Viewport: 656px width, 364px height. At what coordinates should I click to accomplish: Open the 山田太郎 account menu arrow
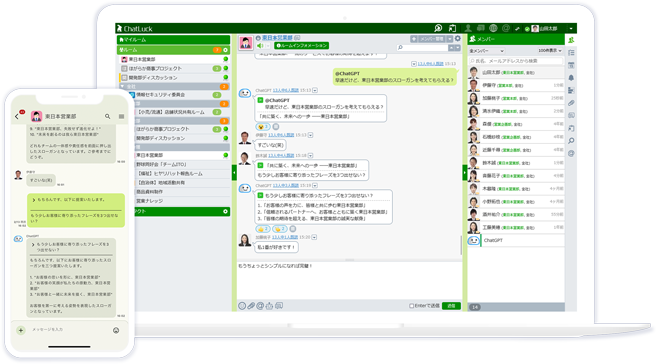(571, 28)
